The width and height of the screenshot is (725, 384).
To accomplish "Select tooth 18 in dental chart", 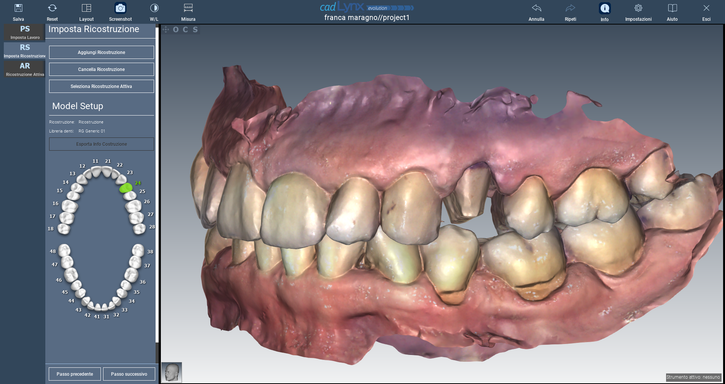I will tap(65, 229).
